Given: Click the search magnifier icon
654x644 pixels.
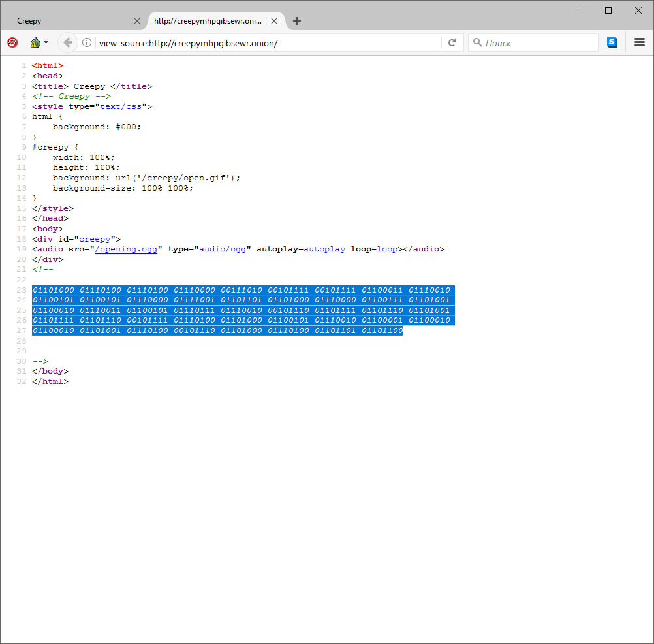Looking at the screenshot, I should 477,43.
